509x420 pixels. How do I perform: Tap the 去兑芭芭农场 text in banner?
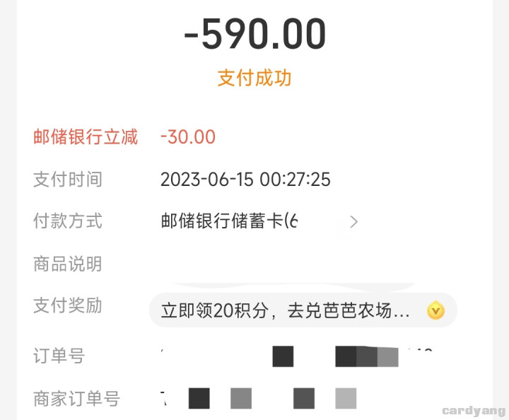point(339,310)
